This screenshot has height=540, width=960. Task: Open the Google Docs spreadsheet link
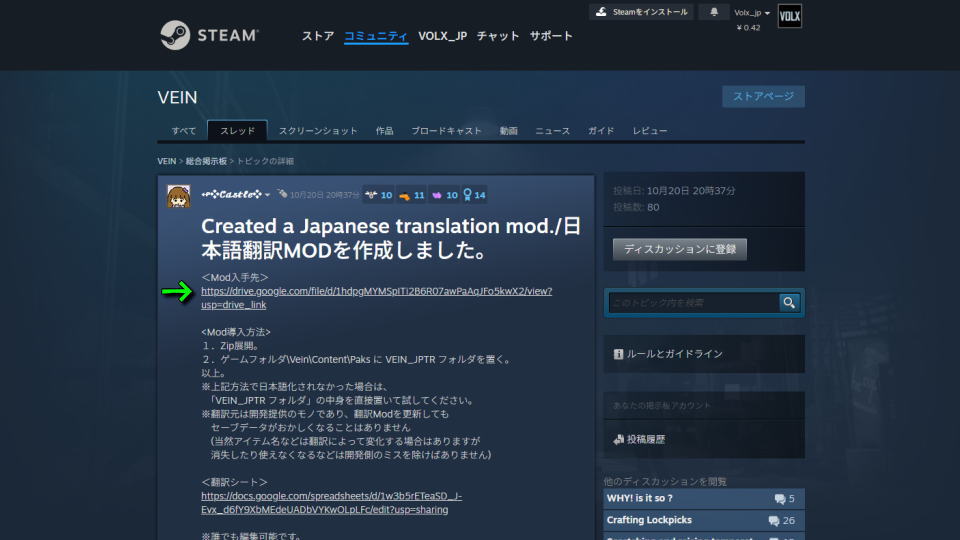(x=331, y=503)
